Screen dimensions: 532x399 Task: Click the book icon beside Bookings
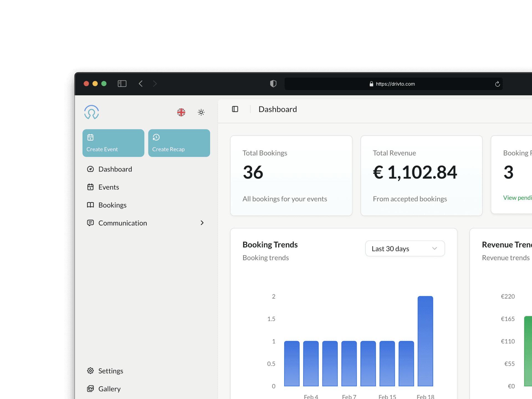click(x=90, y=205)
